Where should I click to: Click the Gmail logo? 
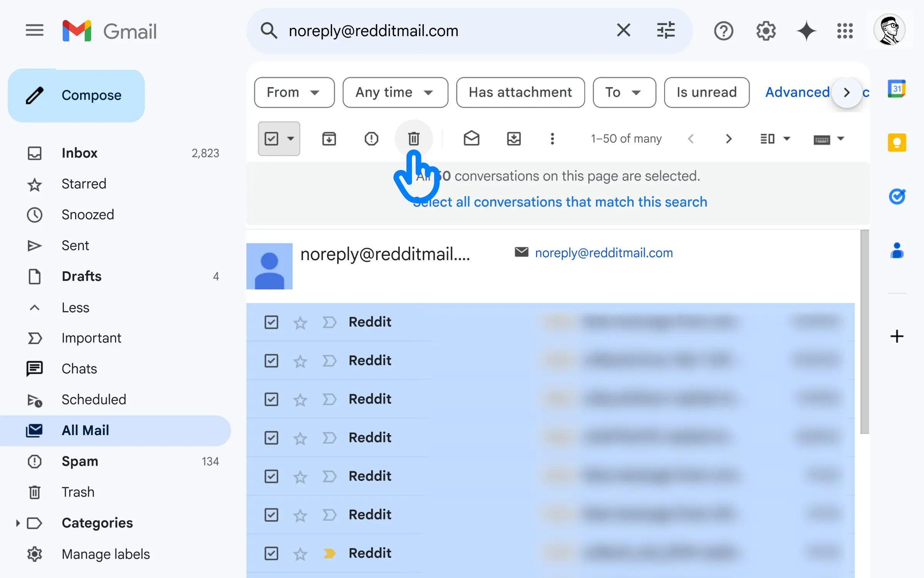pyautogui.click(x=110, y=31)
